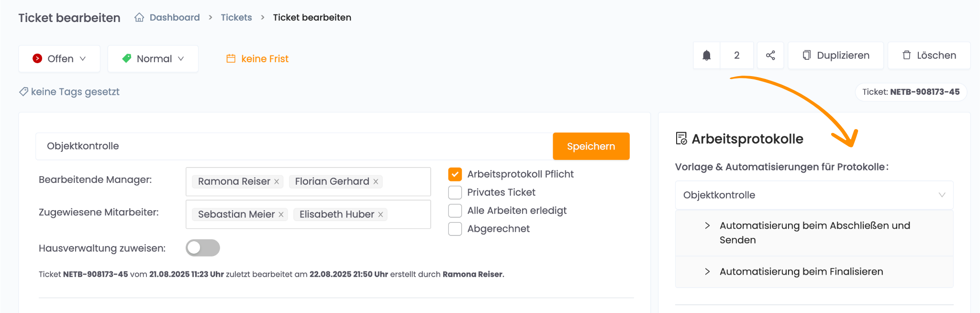
Task: Click the tag icon for tags
Action: click(x=23, y=91)
